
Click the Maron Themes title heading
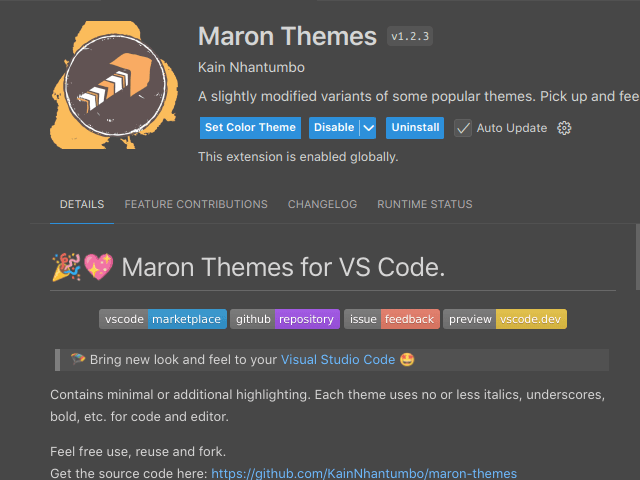click(287, 36)
